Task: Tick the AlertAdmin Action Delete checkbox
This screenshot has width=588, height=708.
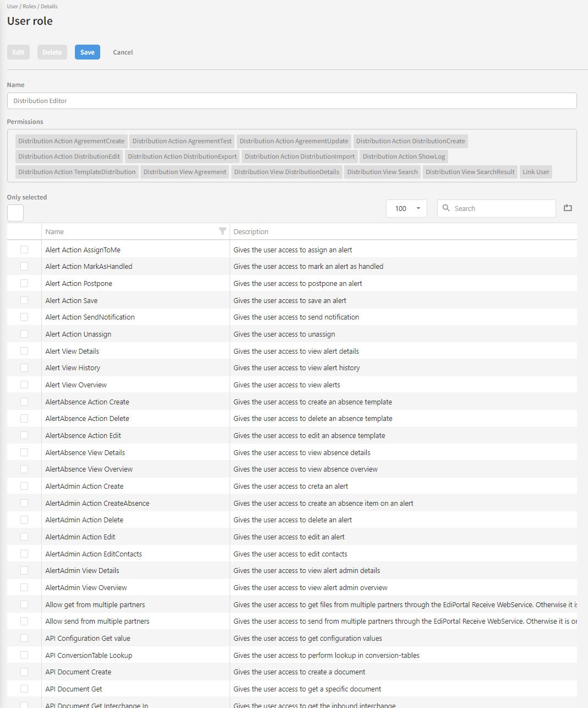Action: tap(24, 520)
